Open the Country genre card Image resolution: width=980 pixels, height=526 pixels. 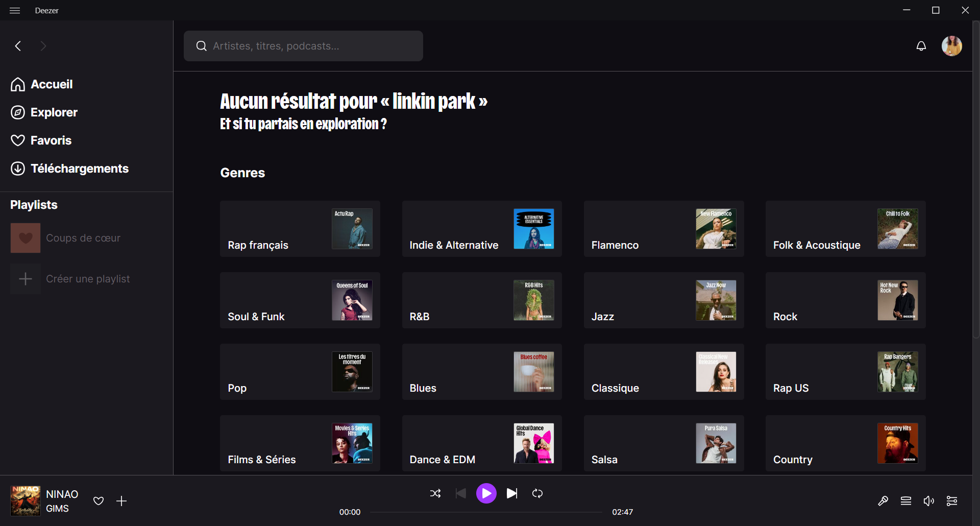coord(846,443)
